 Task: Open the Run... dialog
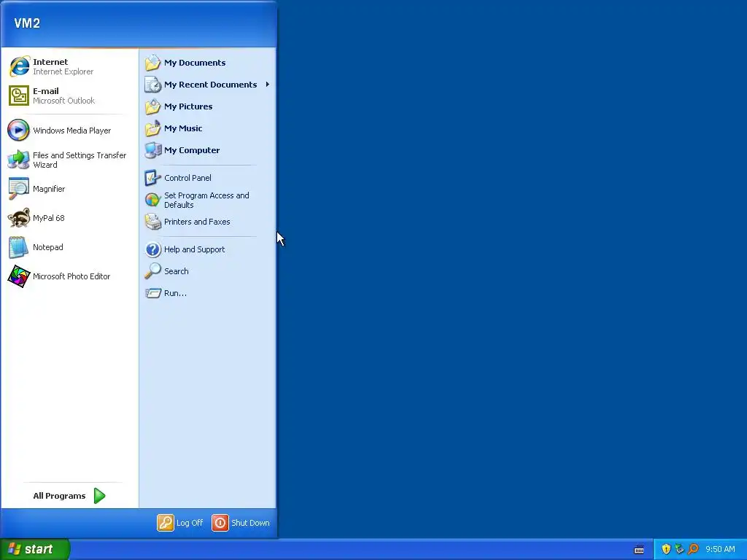point(208,293)
